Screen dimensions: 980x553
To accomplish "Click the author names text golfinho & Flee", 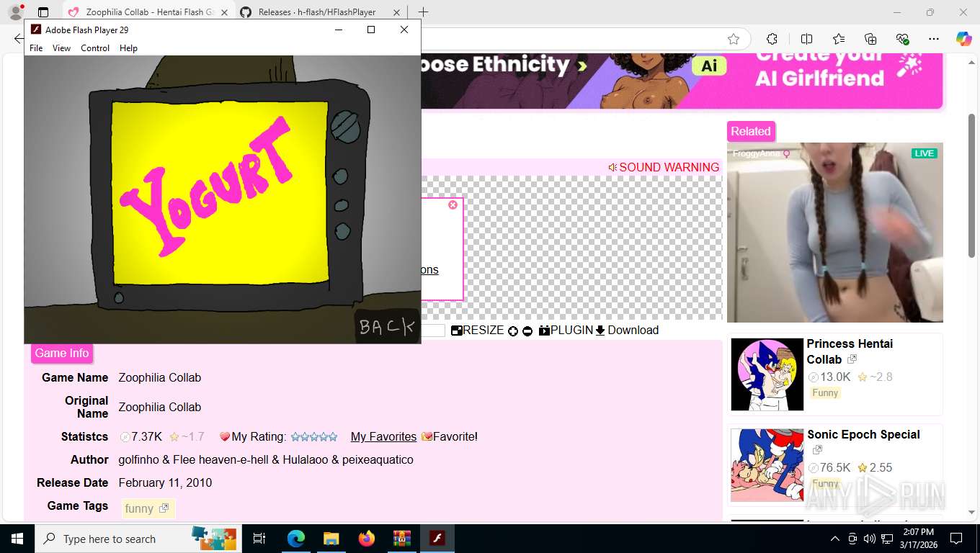I will point(266,459).
